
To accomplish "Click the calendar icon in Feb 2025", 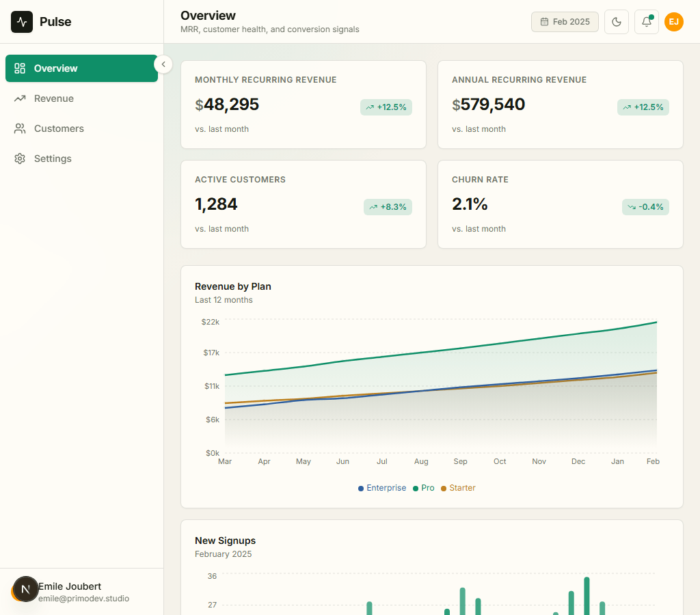I will (x=544, y=22).
